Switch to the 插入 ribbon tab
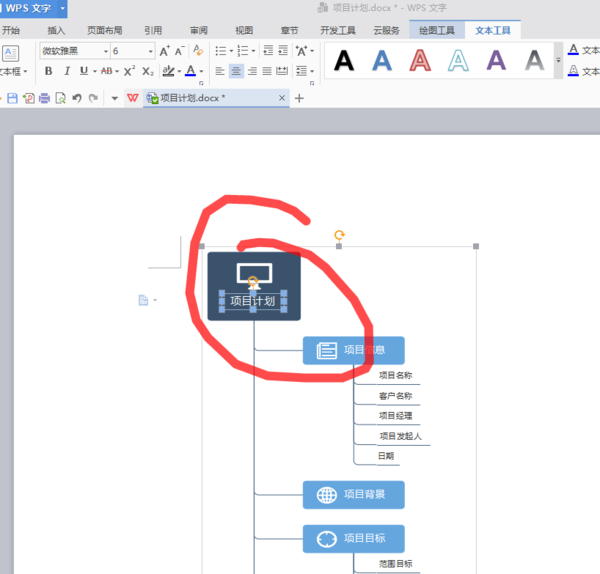The height and width of the screenshot is (574, 600). (57, 31)
